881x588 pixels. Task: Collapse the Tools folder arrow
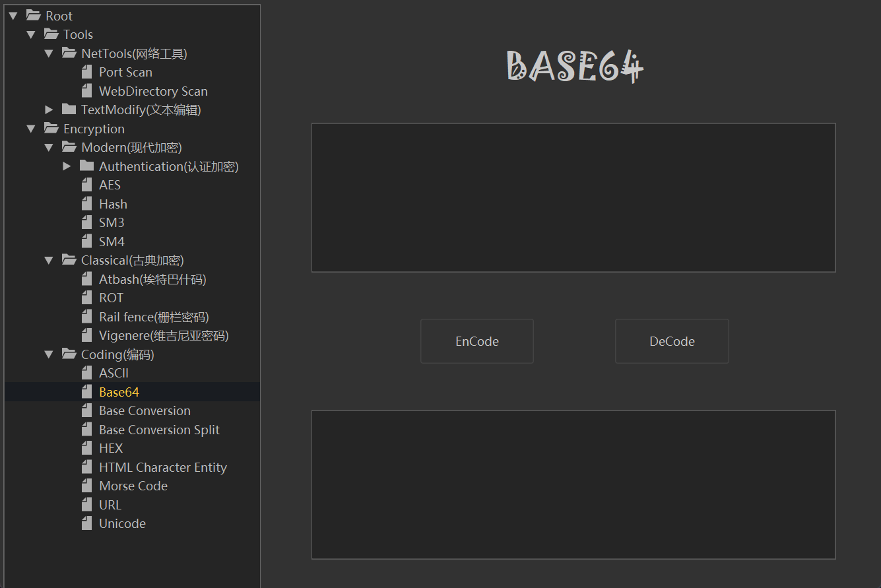[31, 34]
